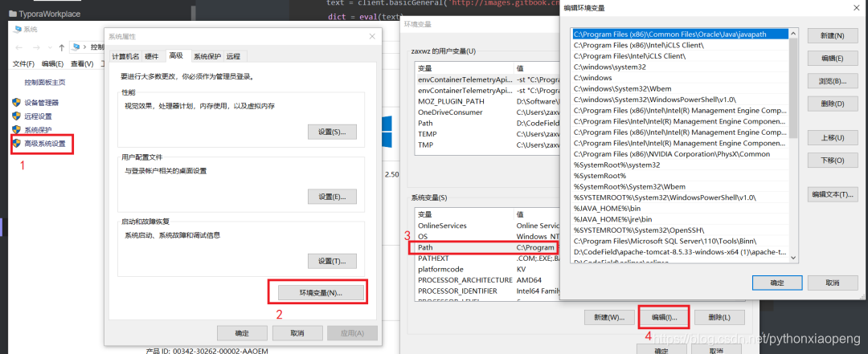Viewport: 868px width, 354px height.
Task: Open performance 设置(S)... button
Action: 332,132
